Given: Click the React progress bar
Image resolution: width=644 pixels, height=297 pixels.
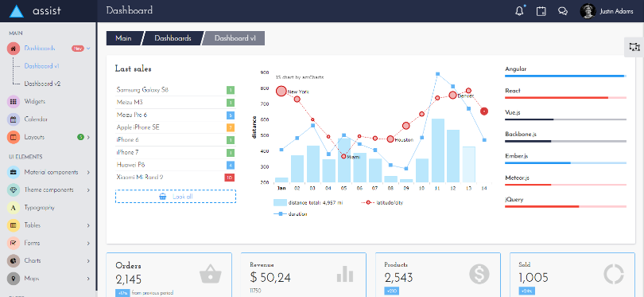Looking at the screenshot, I should (x=565, y=97).
